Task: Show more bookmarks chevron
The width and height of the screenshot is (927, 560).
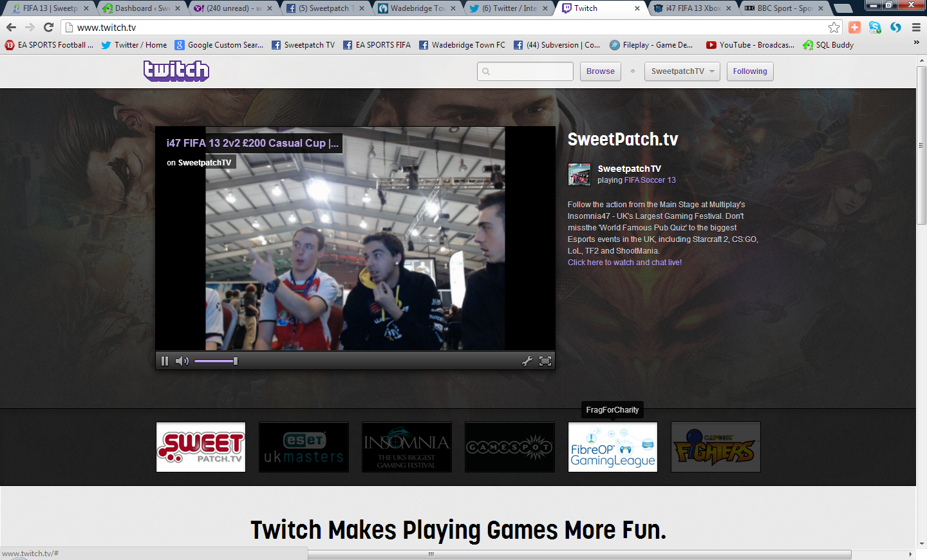Action: (x=916, y=43)
